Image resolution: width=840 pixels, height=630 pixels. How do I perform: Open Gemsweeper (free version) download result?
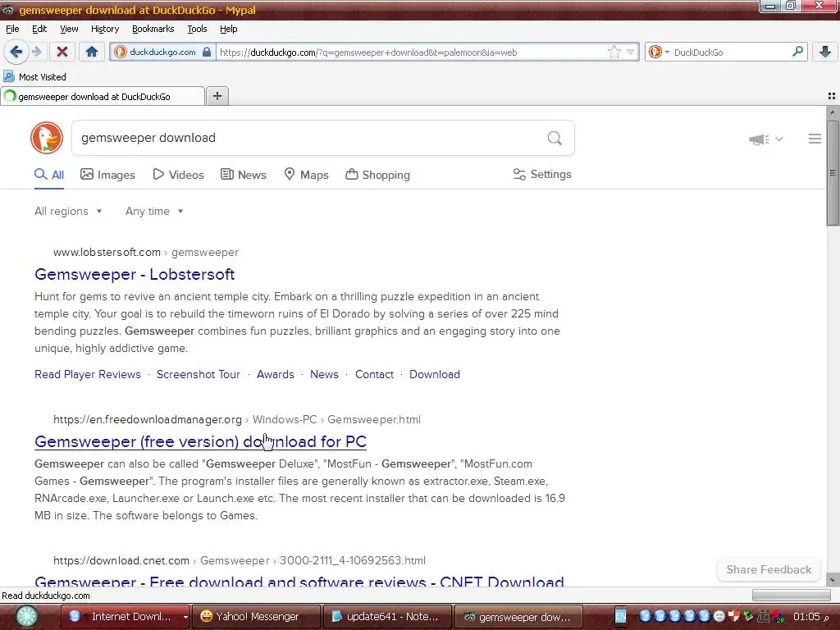click(200, 441)
